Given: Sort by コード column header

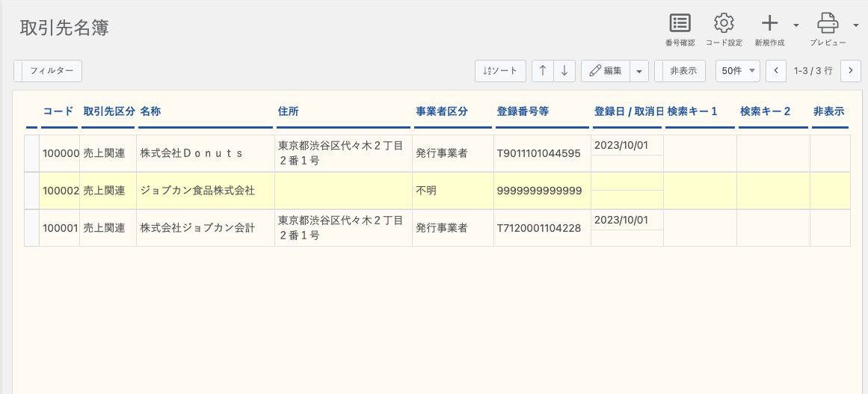Looking at the screenshot, I should 58,111.
